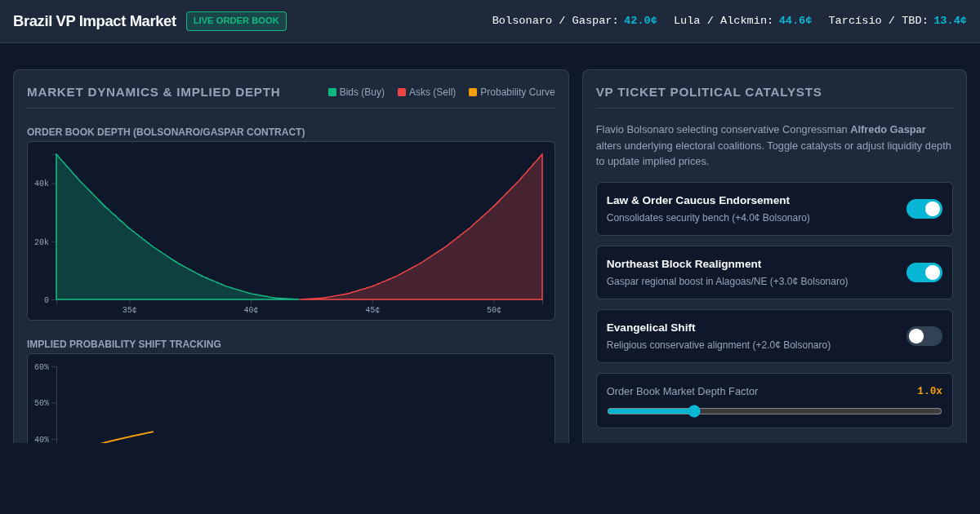This screenshot has height=514, width=980.
Task: Click the Order Book Depth chart title
Action: 166,132
